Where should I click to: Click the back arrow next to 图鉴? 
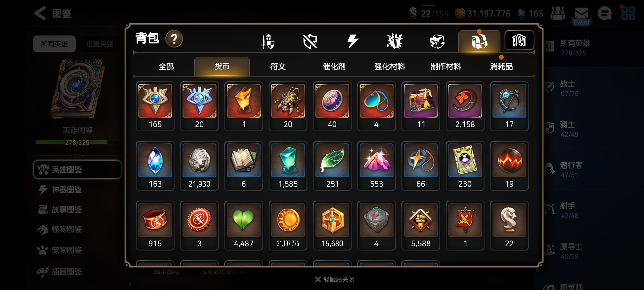(40, 13)
